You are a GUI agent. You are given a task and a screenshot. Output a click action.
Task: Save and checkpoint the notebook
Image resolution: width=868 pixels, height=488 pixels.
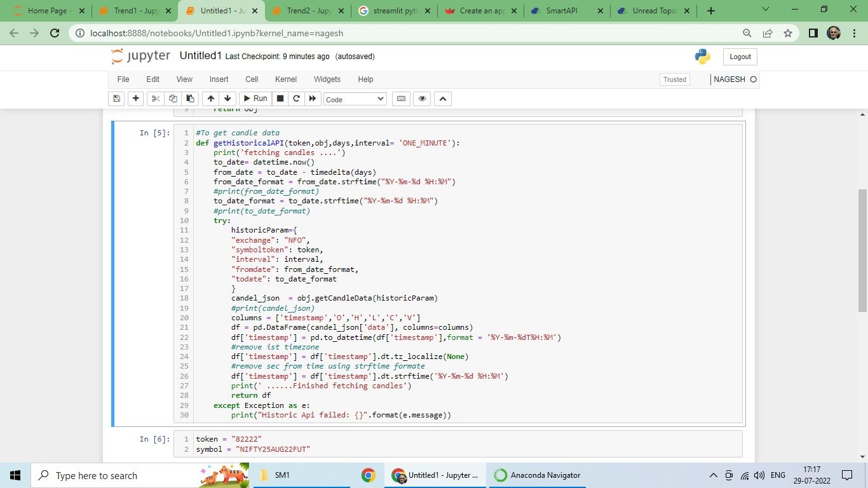[116, 98]
